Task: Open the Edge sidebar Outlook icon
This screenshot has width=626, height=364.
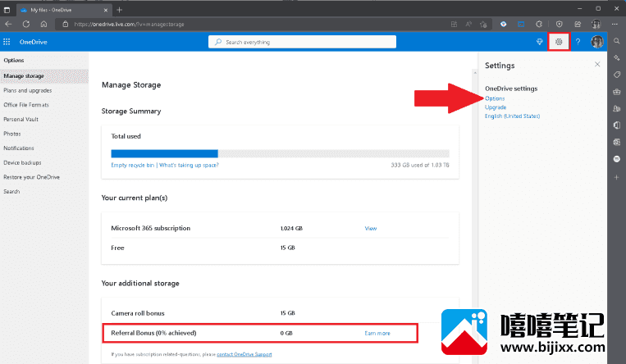Action: click(x=617, y=142)
